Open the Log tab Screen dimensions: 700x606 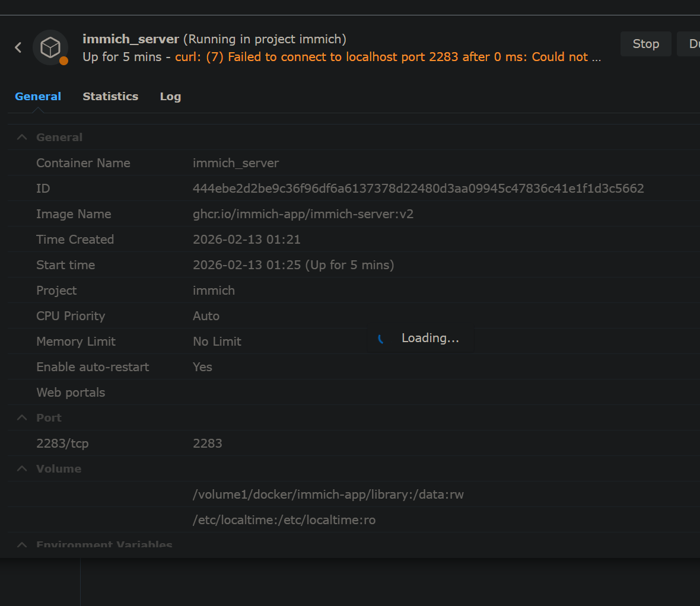click(170, 97)
